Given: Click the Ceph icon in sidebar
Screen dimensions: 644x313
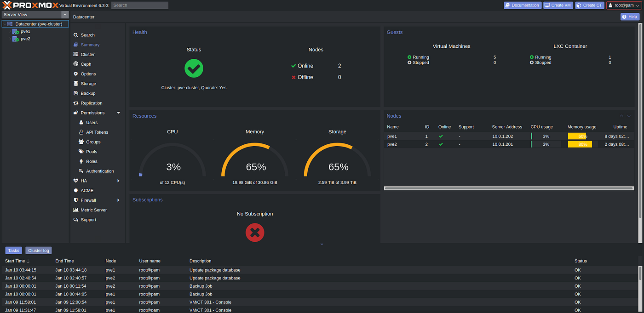Looking at the screenshot, I should tap(76, 64).
